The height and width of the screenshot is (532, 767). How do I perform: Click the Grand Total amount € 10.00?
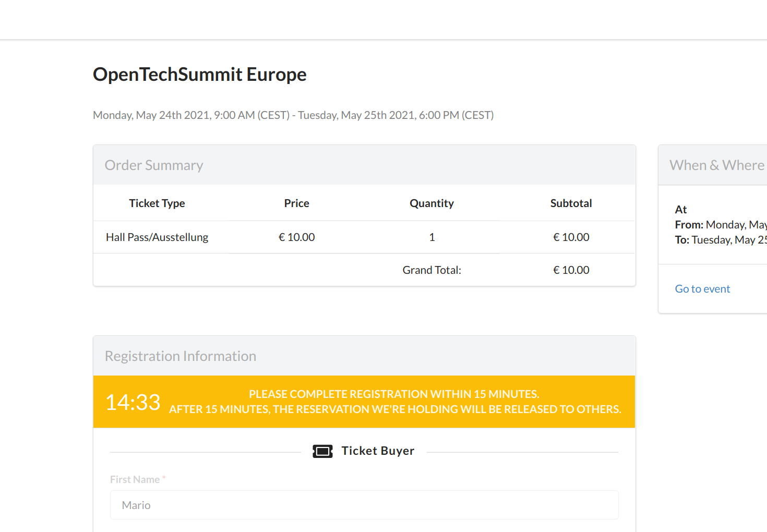[571, 270]
